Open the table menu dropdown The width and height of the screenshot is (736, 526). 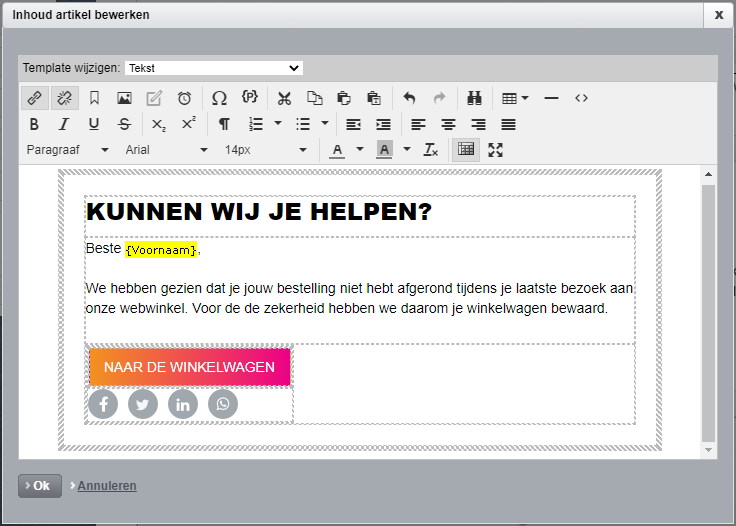(515, 98)
